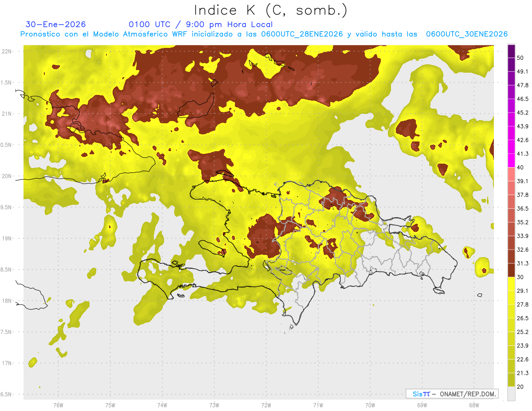Click the longitude axis label 68W

click(x=474, y=405)
